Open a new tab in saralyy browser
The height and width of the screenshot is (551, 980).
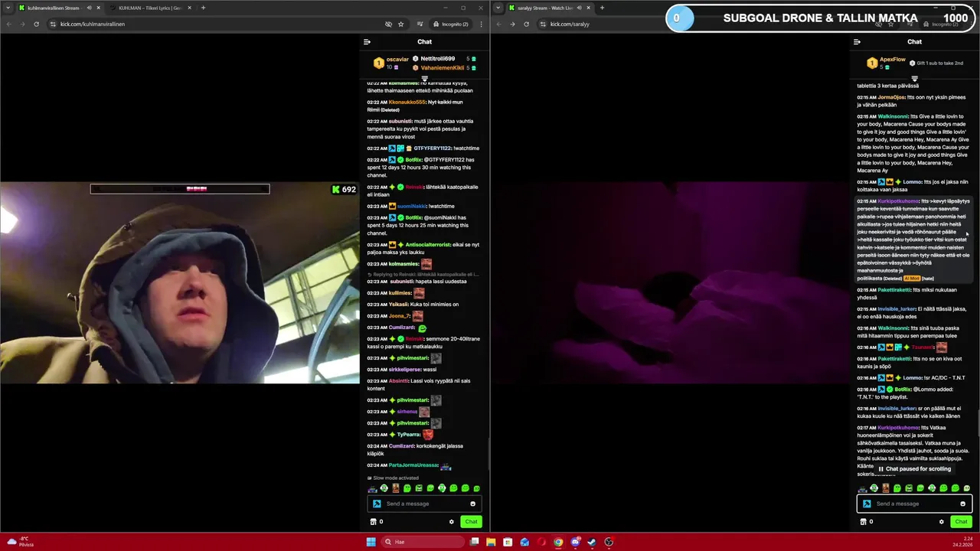[x=602, y=8]
